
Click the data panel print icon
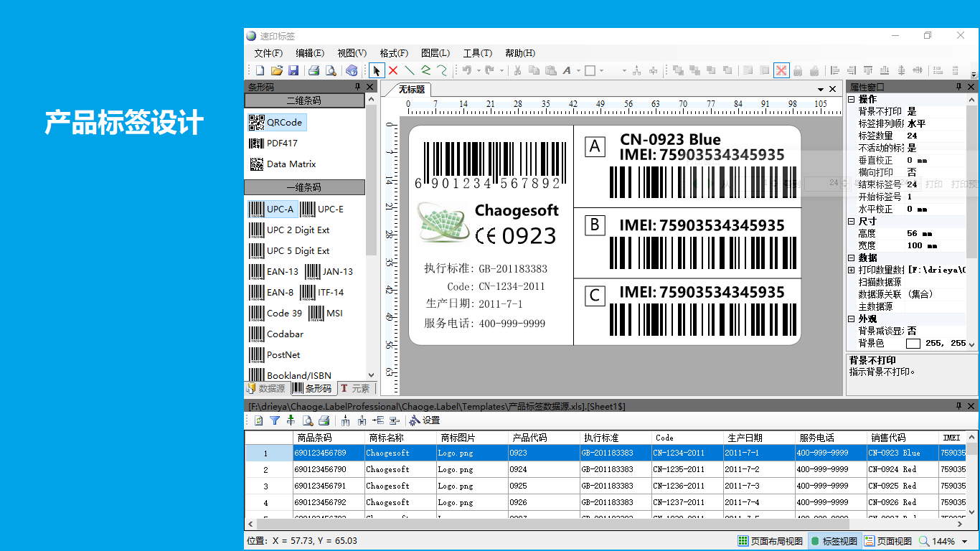click(324, 420)
